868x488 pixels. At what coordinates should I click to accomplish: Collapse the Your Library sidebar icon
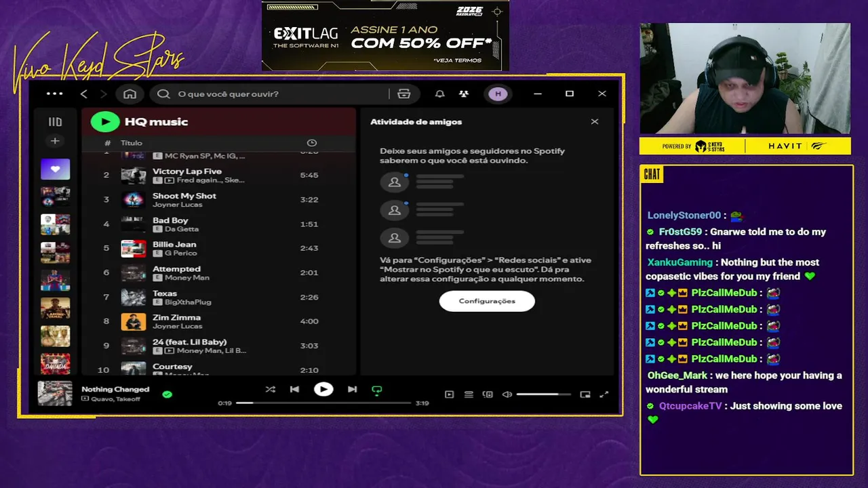pyautogui.click(x=55, y=122)
